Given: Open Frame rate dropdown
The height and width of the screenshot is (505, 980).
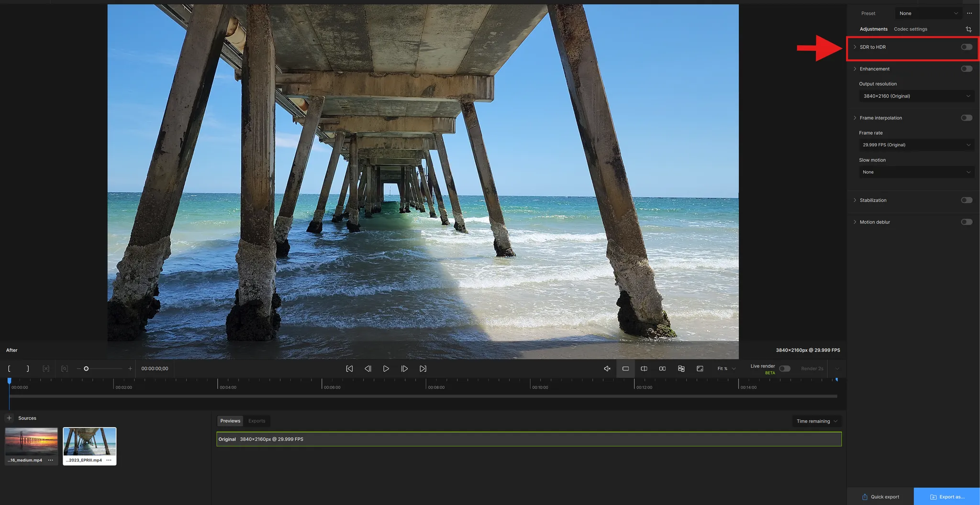Looking at the screenshot, I should [x=916, y=145].
